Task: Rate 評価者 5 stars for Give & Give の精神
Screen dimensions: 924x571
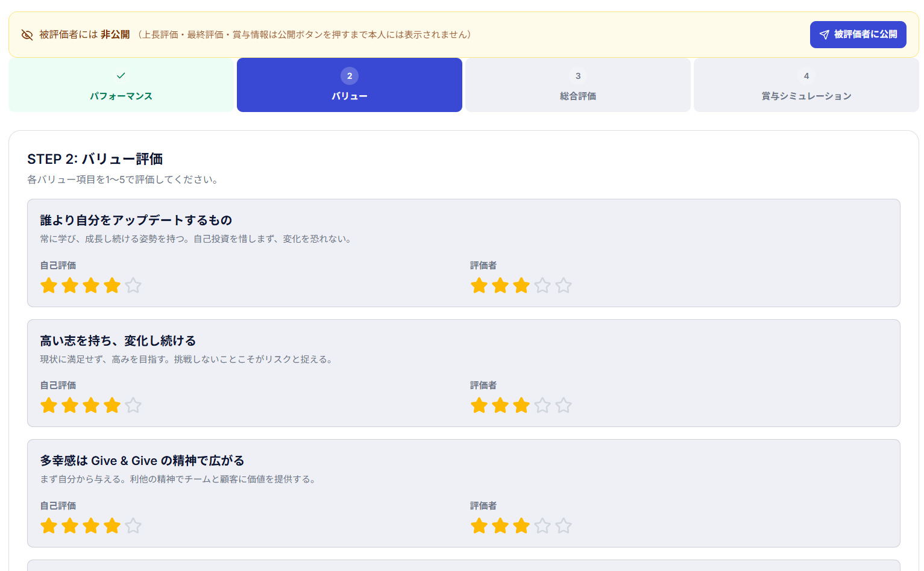Action: (x=564, y=526)
